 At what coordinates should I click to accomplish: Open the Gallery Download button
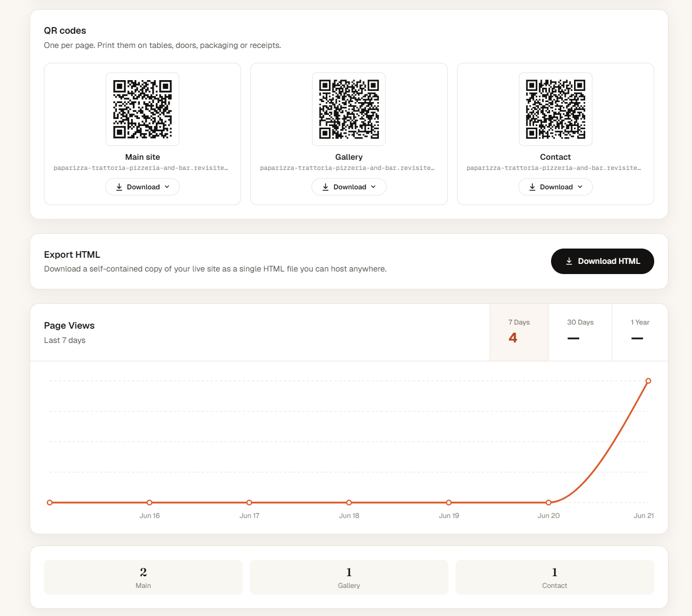coord(349,187)
